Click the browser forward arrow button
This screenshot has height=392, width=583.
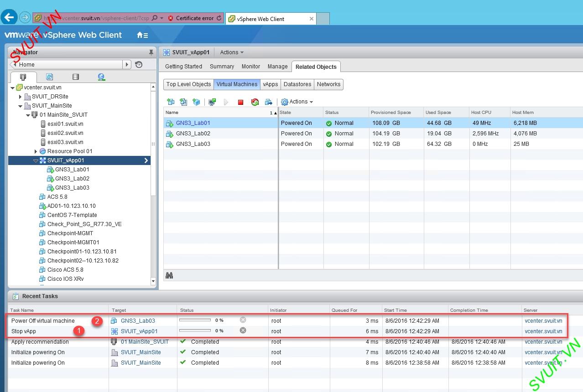coord(25,18)
